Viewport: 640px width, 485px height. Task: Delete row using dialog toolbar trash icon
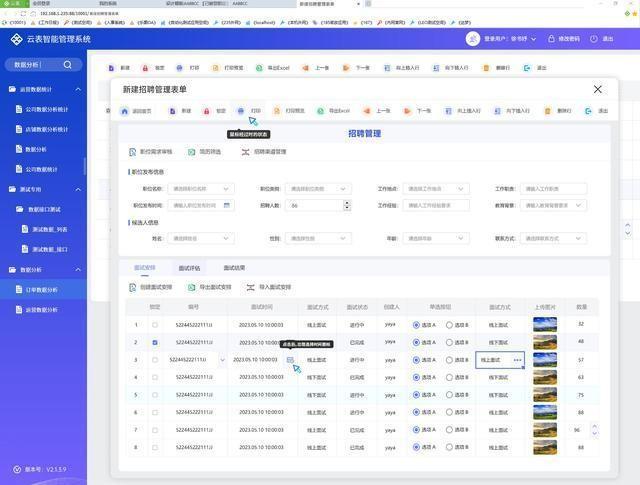pos(548,111)
